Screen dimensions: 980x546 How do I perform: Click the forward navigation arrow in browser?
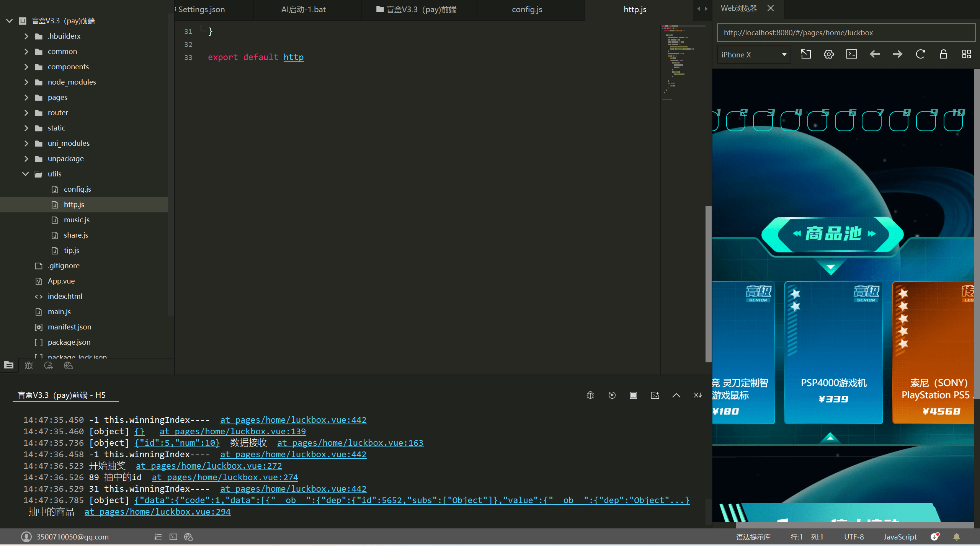[x=897, y=54]
